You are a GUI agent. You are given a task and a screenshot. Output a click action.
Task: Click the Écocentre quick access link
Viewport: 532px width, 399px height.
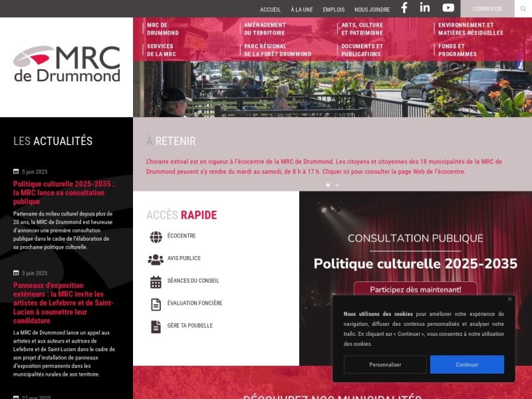182,235
